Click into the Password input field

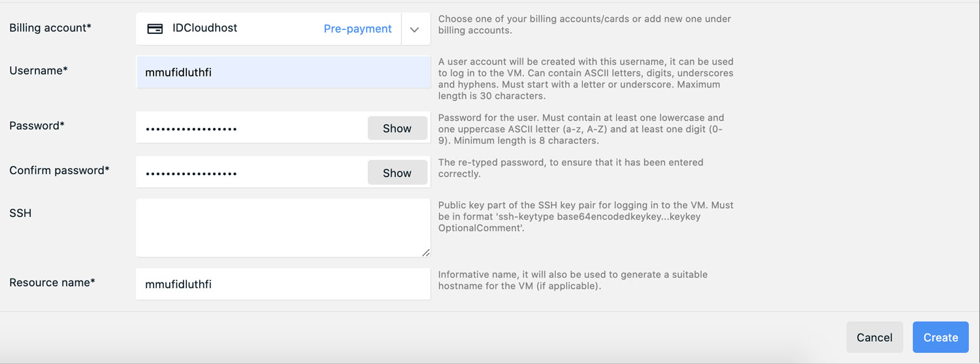coord(252,129)
